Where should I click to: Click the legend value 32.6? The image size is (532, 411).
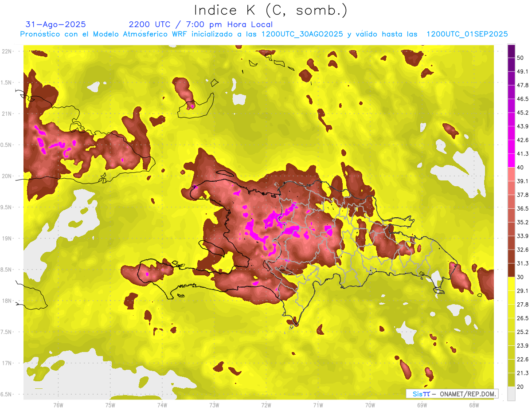pos(523,250)
